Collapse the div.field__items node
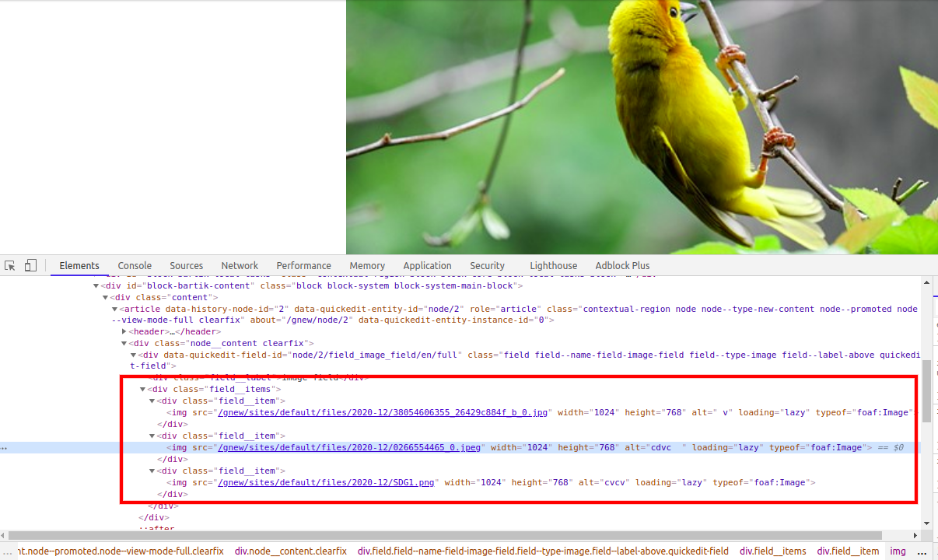This screenshot has width=938, height=560. pyautogui.click(x=142, y=389)
